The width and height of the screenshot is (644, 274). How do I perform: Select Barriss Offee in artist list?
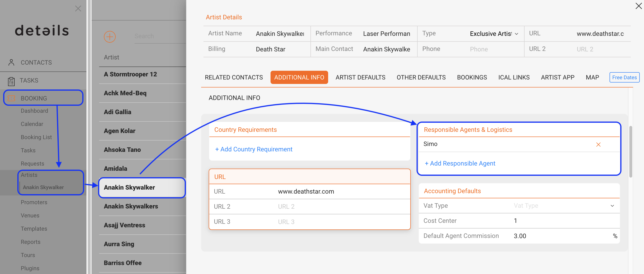[143, 263]
